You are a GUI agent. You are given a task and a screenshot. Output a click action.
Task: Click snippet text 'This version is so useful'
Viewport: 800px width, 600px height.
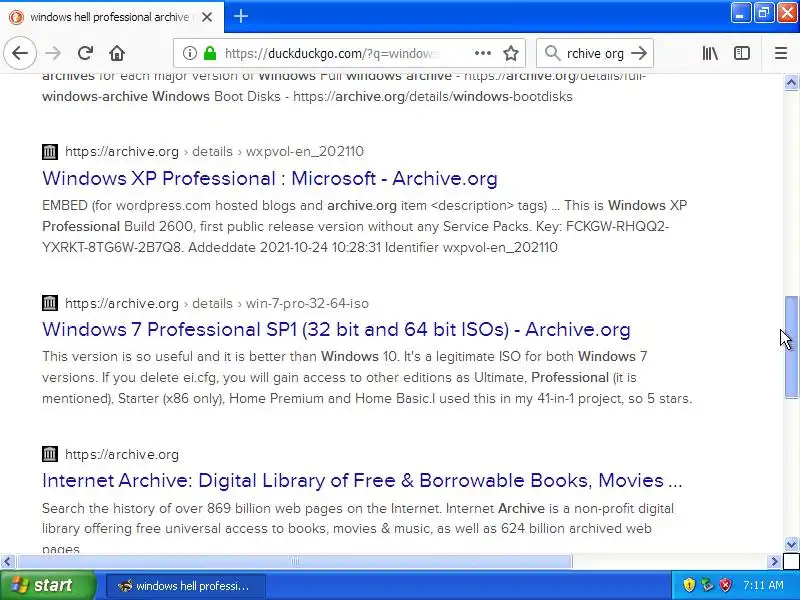coord(367,378)
